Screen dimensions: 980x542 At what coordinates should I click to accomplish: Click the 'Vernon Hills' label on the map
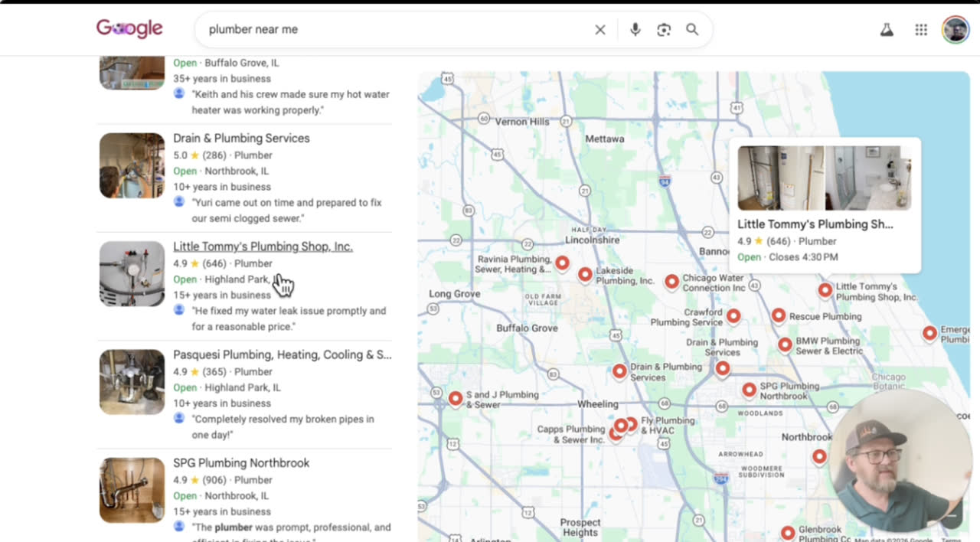point(522,122)
